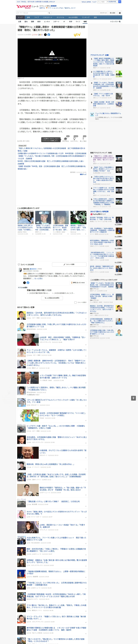React with わかりやすい lightbulb icon
Screen dimensions: 138x644
pyautogui.click(x=74, y=139)
